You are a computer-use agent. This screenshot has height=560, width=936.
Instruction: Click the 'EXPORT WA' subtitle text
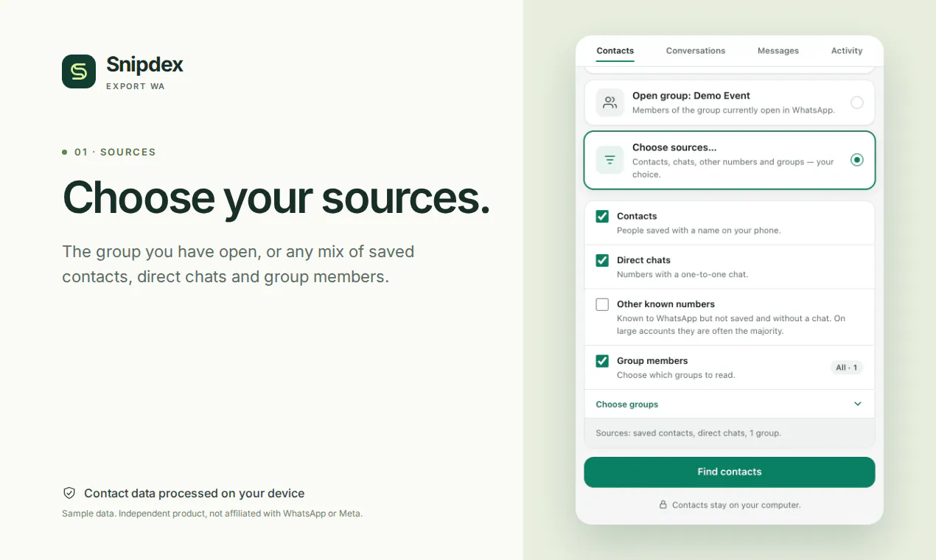[x=136, y=86]
